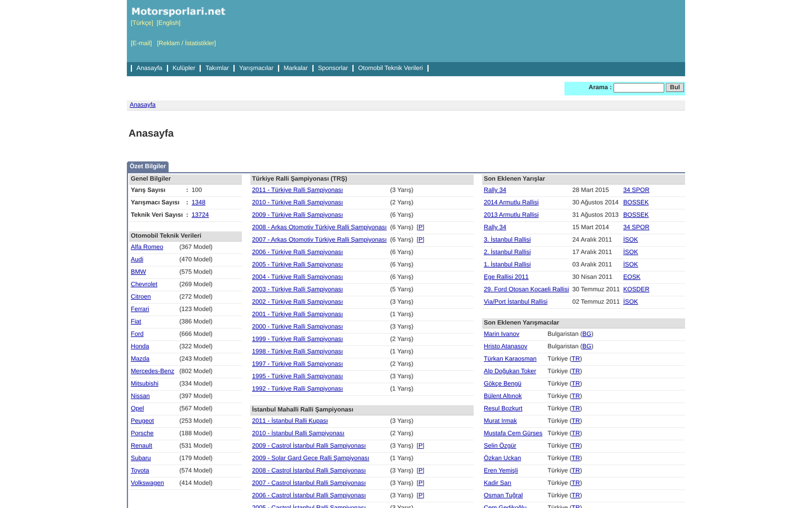Open the E-mail header link
The width and height of the screenshot is (812, 508).
(142, 43)
